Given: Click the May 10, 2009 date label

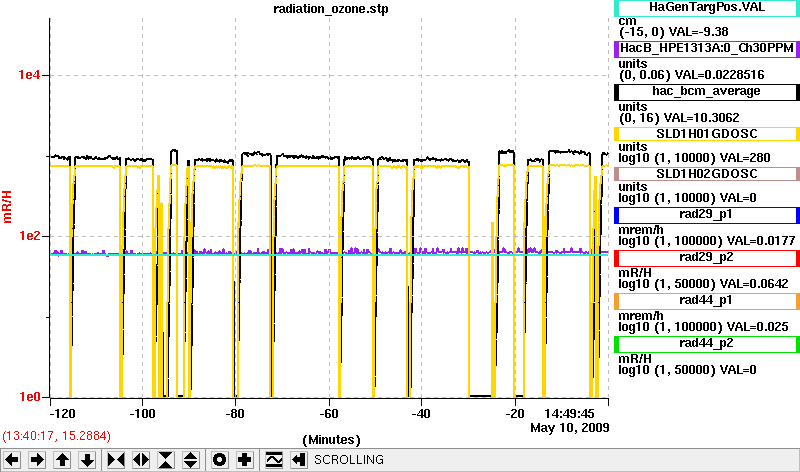Looking at the screenshot, I should coord(569,428).
